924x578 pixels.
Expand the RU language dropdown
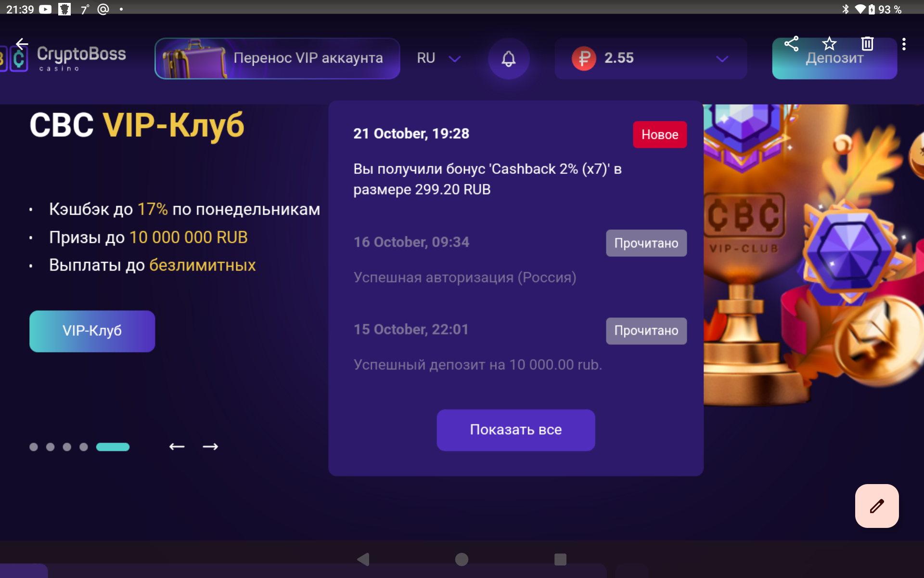tap(438, 58)
